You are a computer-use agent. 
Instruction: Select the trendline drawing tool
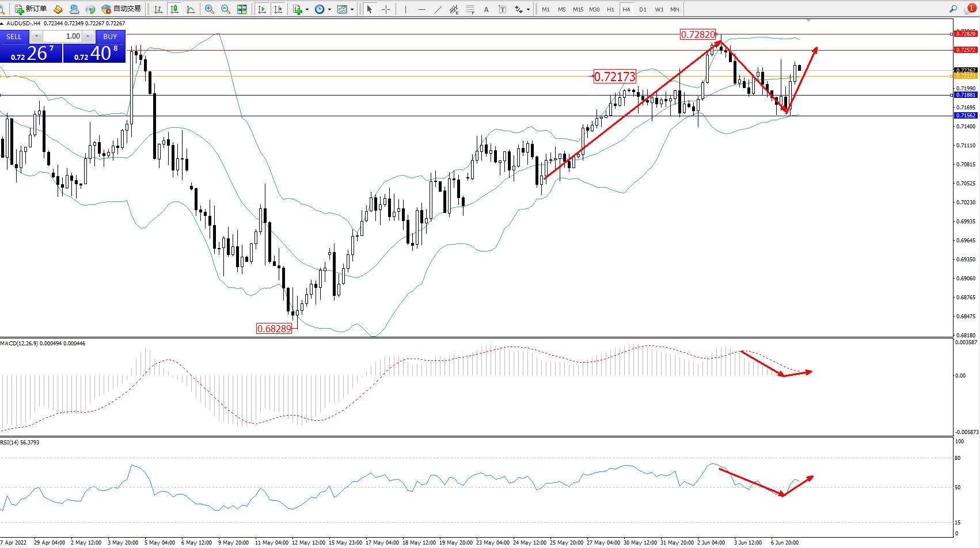[438, 9]
